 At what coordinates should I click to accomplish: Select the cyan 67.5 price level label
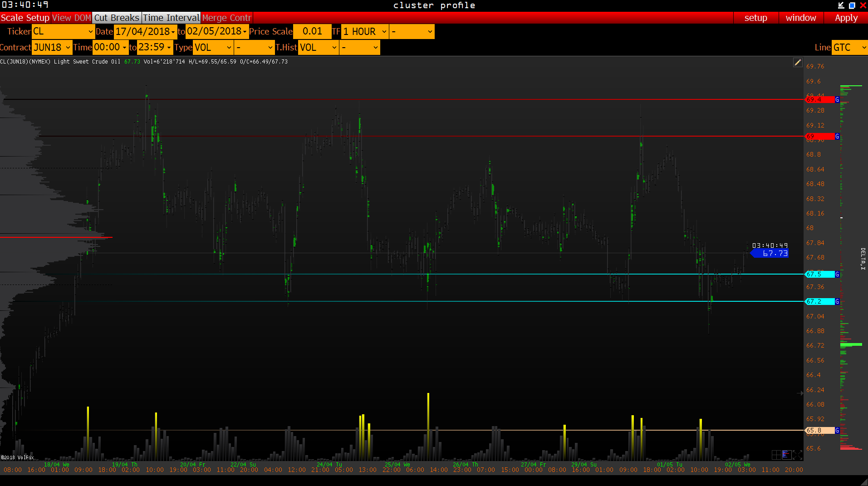click(x=819, y=275)
